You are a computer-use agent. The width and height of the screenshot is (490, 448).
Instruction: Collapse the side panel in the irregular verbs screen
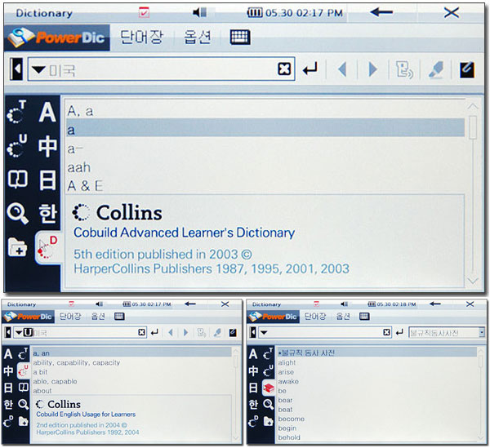coord(253,332)
